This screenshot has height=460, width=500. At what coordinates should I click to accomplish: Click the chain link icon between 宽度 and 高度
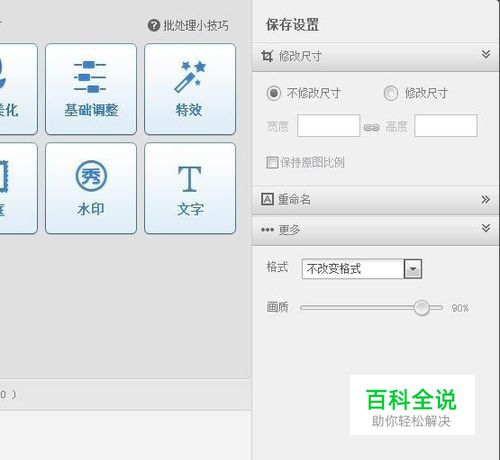[371, 127]
